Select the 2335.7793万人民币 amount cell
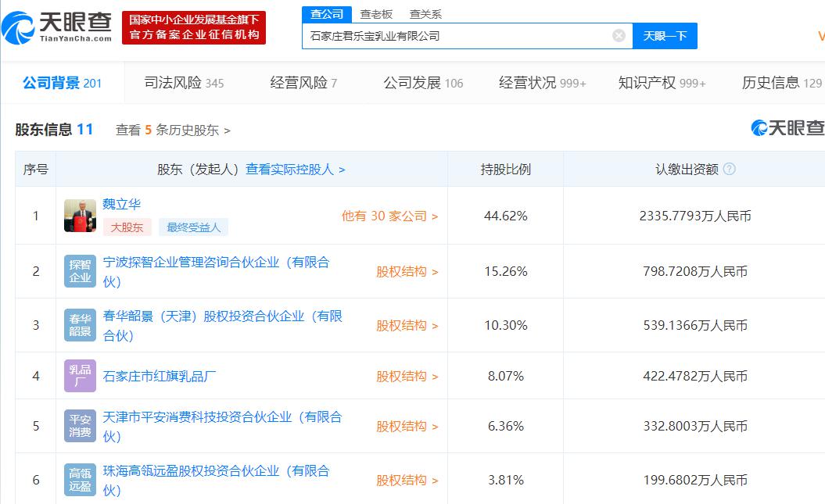 [x=695, y=216]
